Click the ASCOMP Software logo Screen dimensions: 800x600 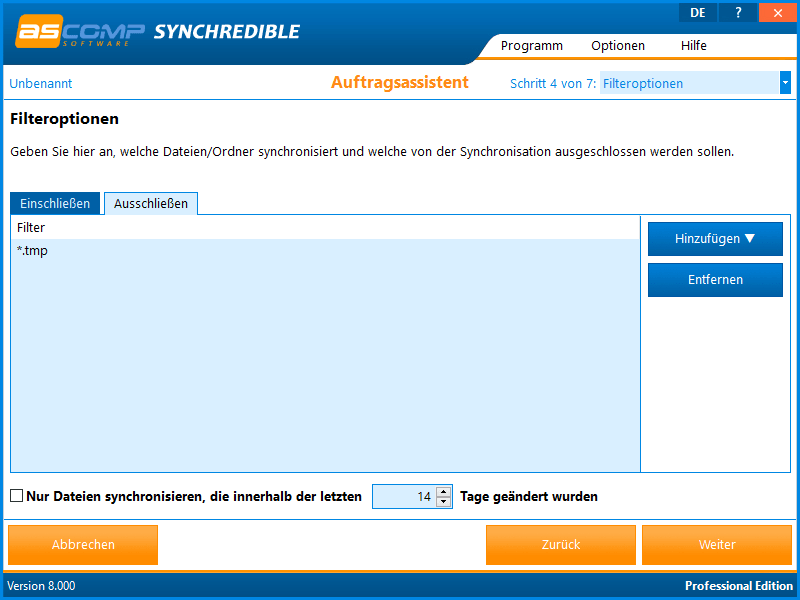click(80, 31)
